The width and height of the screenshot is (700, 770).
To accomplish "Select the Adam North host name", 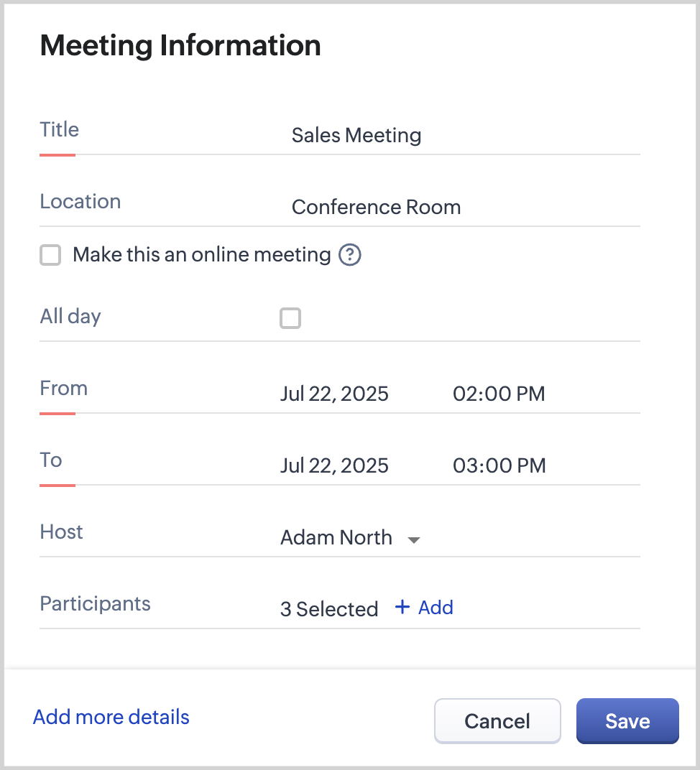I will 336,538.
